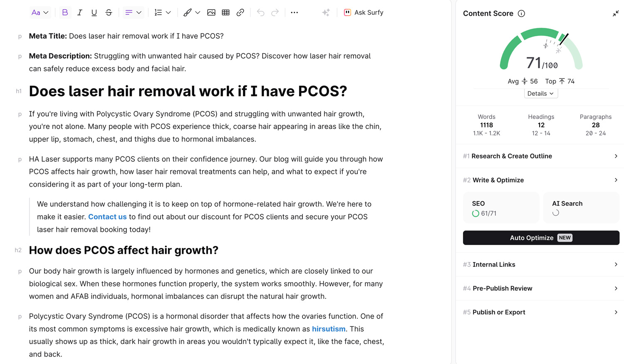Screen dimensions: 624x364
Task: Click the main H1 article heading
Action: [x=188, y=91]
